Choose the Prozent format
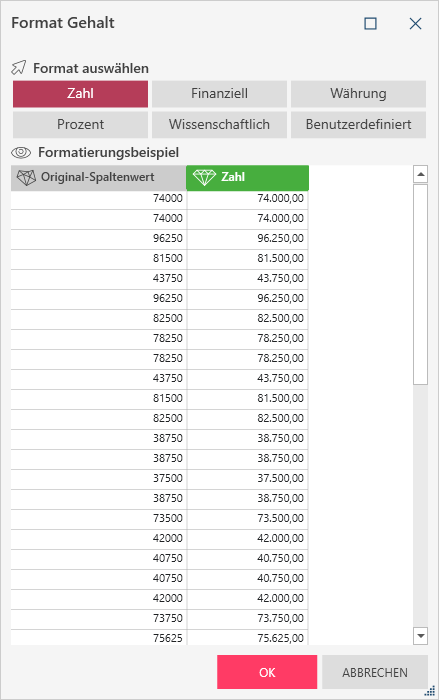Viewport: 439px width, 700px height. [x=80, y=125]
